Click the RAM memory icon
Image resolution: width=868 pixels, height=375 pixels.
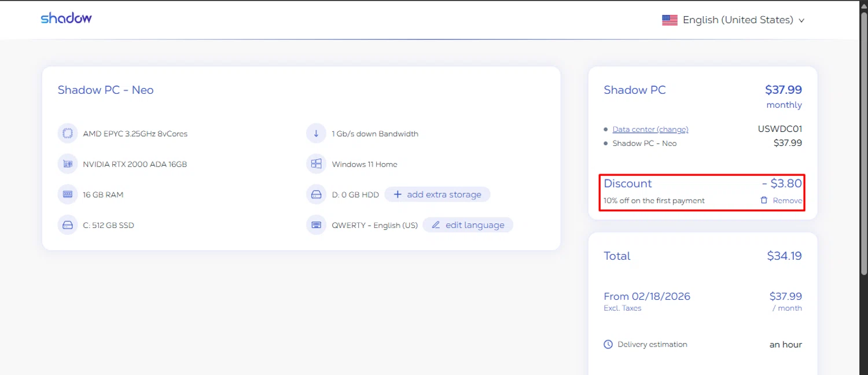68,194
